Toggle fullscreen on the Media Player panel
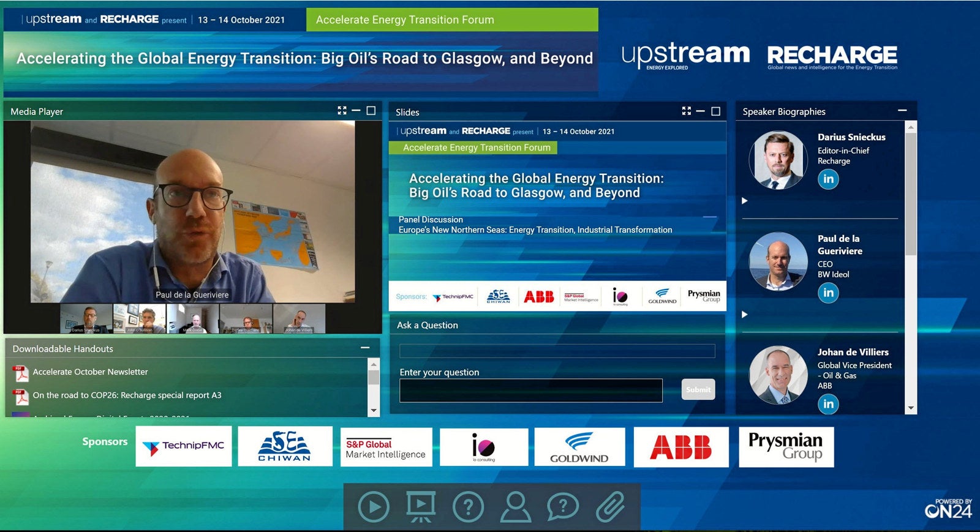The width and height of the screenshot is (980, 532). 342,111
